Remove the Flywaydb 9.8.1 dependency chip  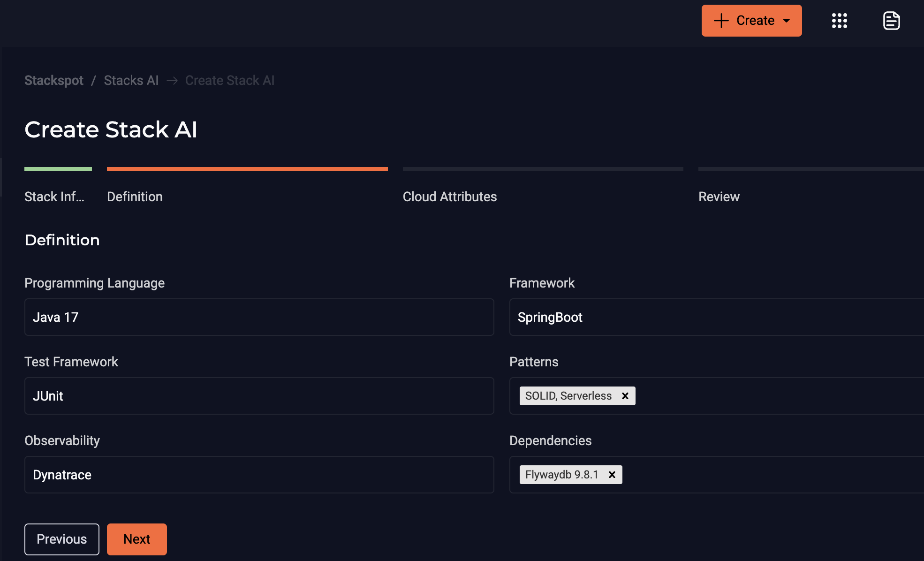[612, 475]
